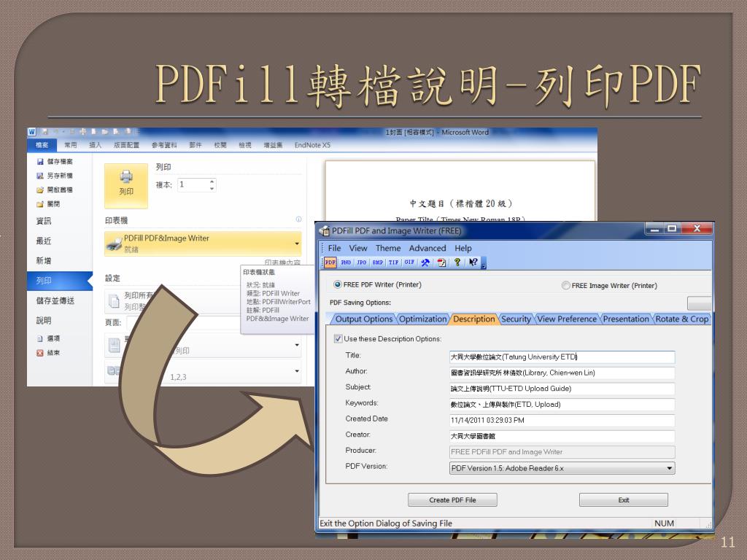Open the tools hammer icon in PDFill toolbar
The image size is (747, 560).
click(x=425, y=262)
